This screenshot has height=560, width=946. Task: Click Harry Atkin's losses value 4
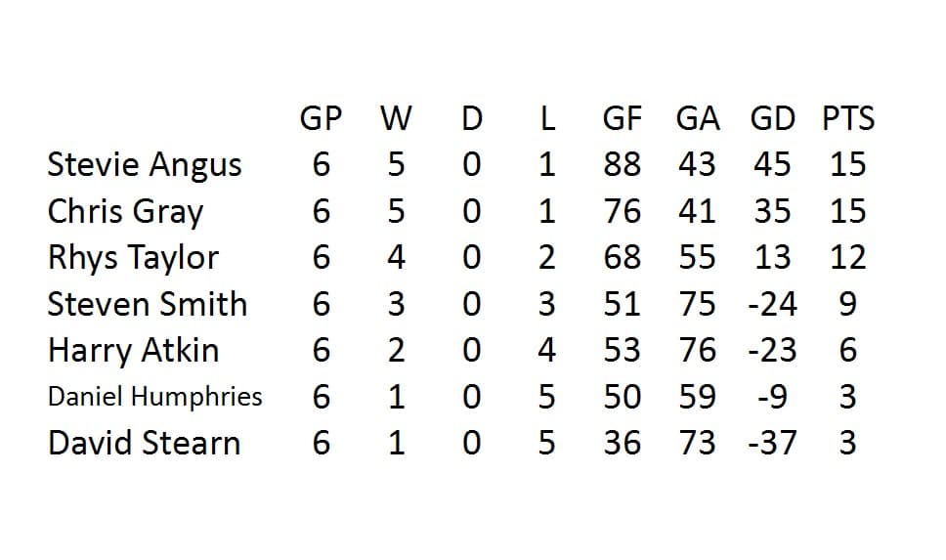(547, 350)
